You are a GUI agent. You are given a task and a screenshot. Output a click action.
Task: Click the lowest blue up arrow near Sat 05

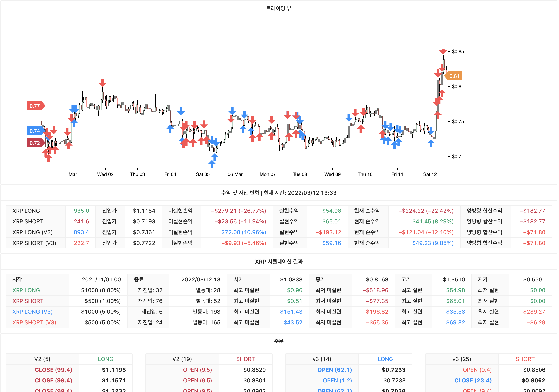pos(212,164)
